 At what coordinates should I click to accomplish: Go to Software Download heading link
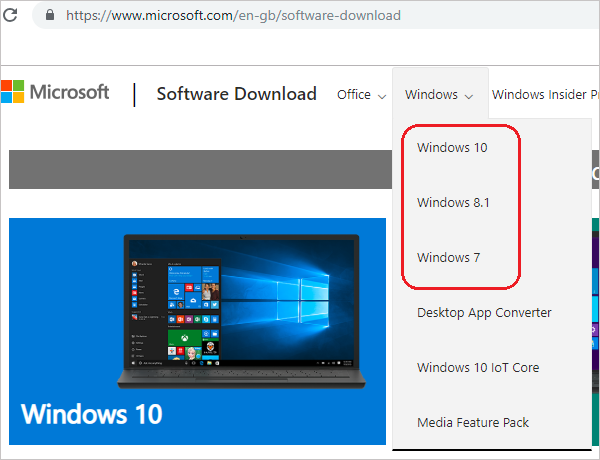pos(236,94)
